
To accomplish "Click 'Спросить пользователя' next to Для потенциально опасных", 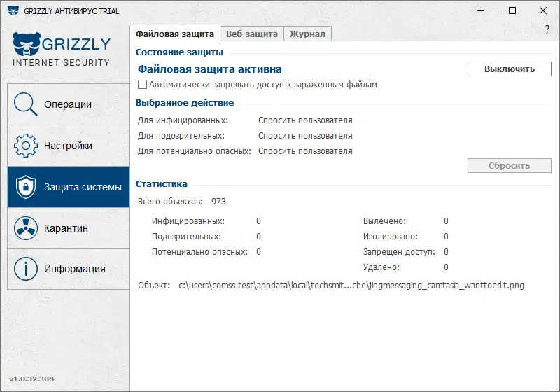I will click(305, 151).
